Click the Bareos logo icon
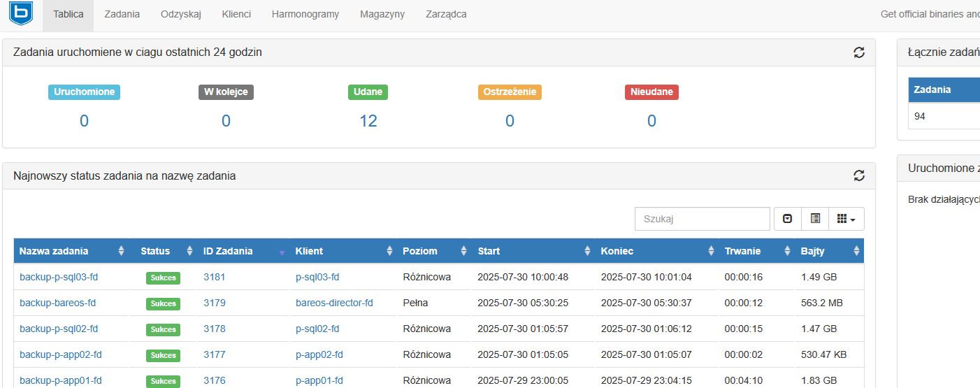Image resolution: width=980 pixels, height=388 pixels. click(21, 13)
